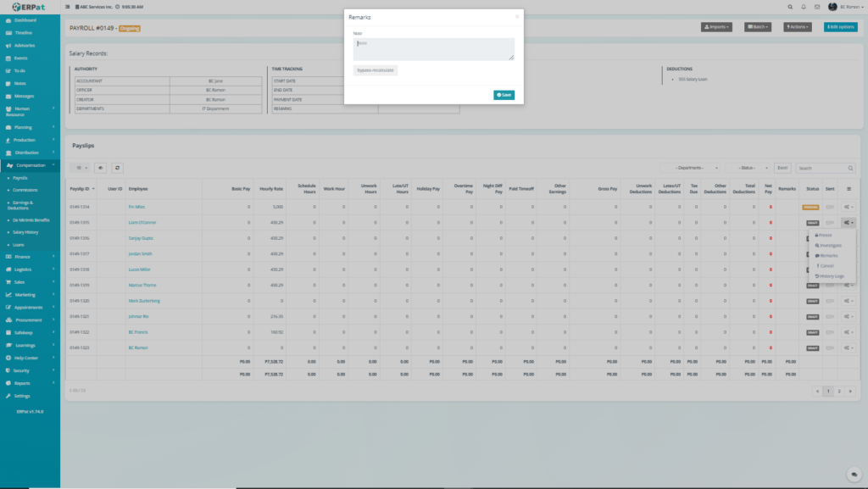Open the chat bubble icon at bottom right

point(854,474)
